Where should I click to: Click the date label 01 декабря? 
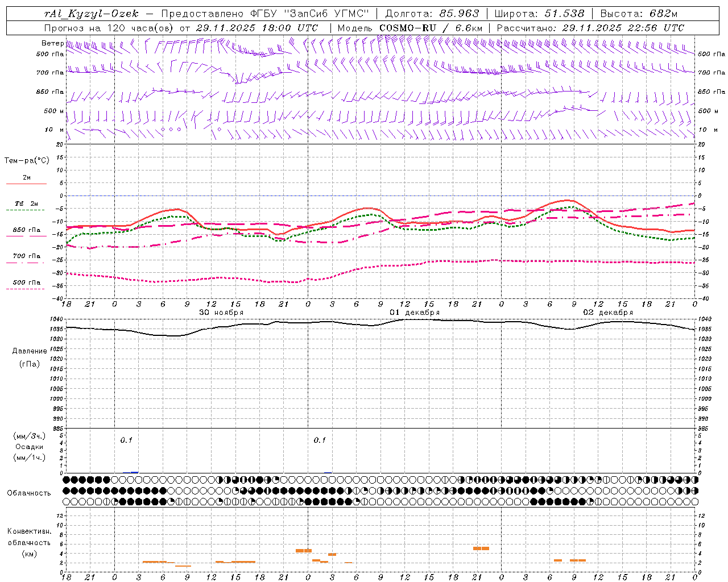pyautogui.click(x=415, y=313)
